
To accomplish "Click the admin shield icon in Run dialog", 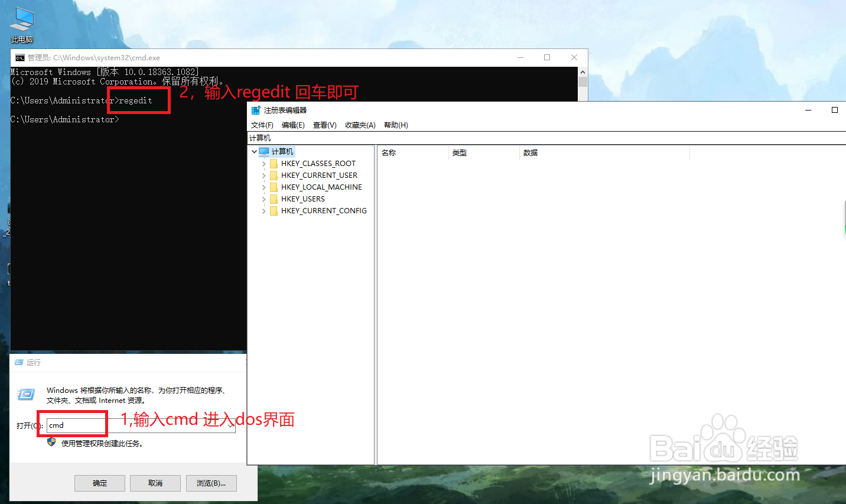I will pyautogui.click(x=51, y=442).
